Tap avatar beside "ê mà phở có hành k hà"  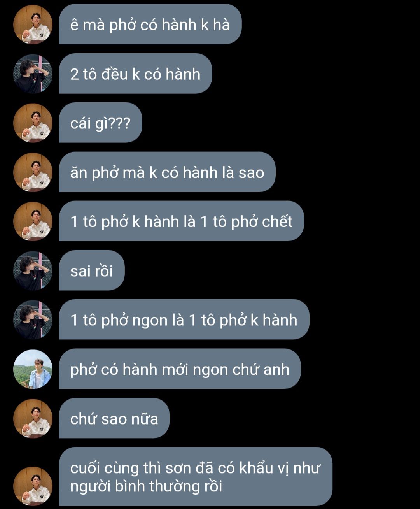coord(33,25)
